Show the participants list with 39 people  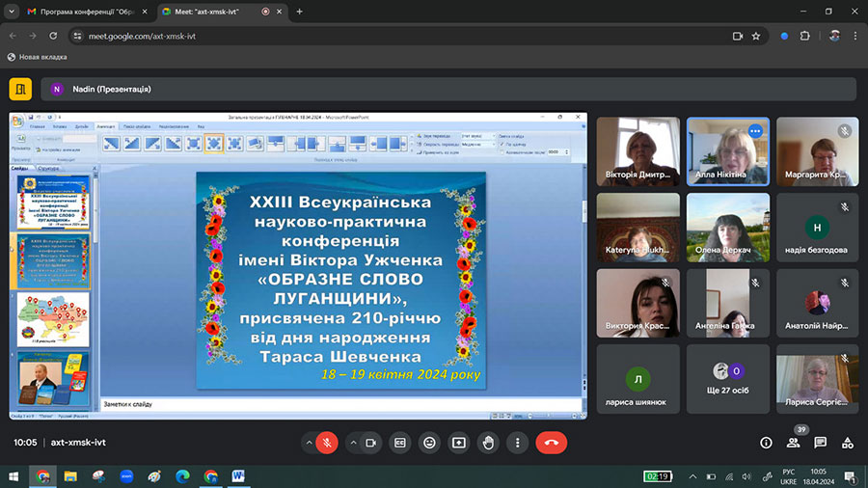tap(793, 443)
